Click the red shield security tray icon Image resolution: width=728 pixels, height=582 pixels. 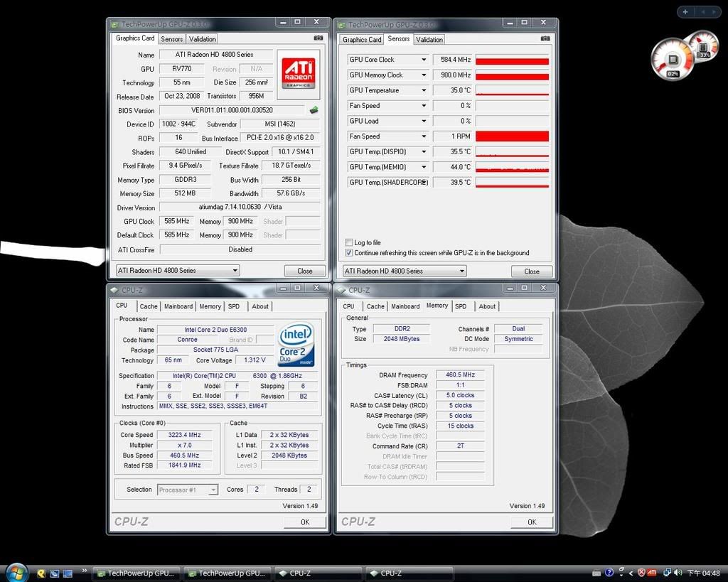tap(641, 573)
